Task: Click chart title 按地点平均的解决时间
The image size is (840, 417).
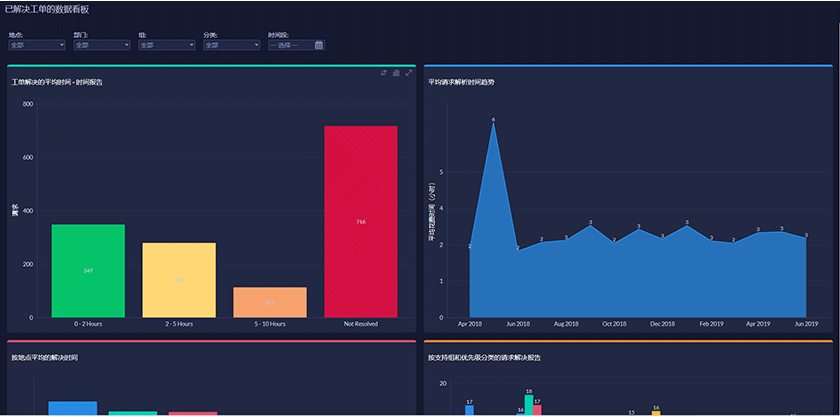Action: [x=44, y=358]
